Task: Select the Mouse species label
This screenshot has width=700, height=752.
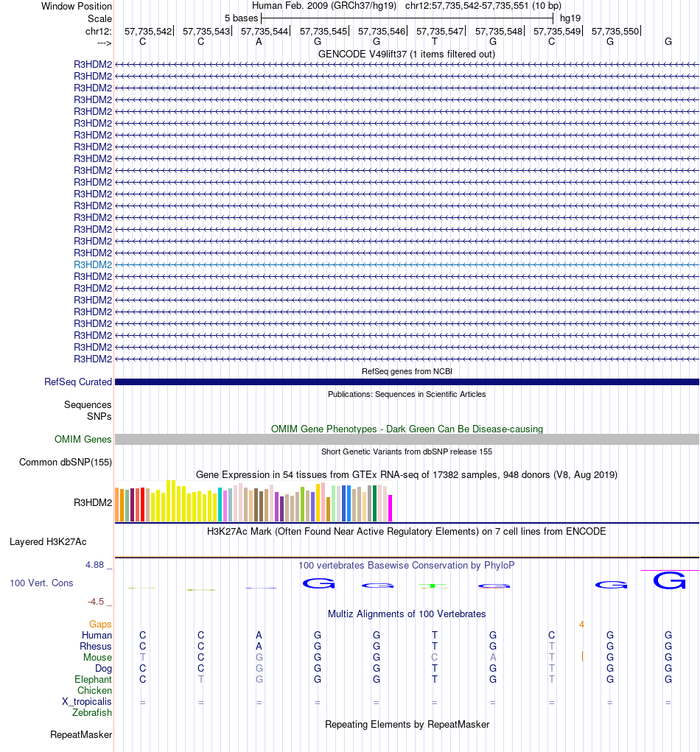Action: [x=97, y=658]
